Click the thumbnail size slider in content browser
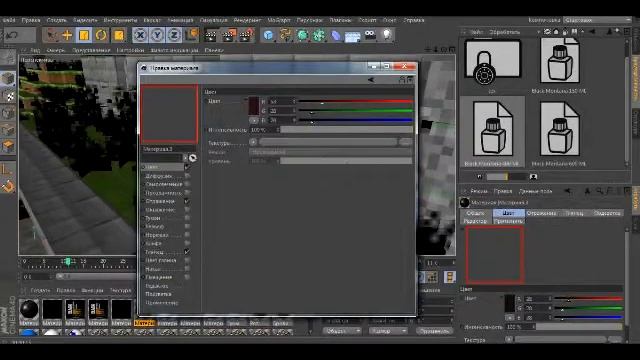 [506, 177]
